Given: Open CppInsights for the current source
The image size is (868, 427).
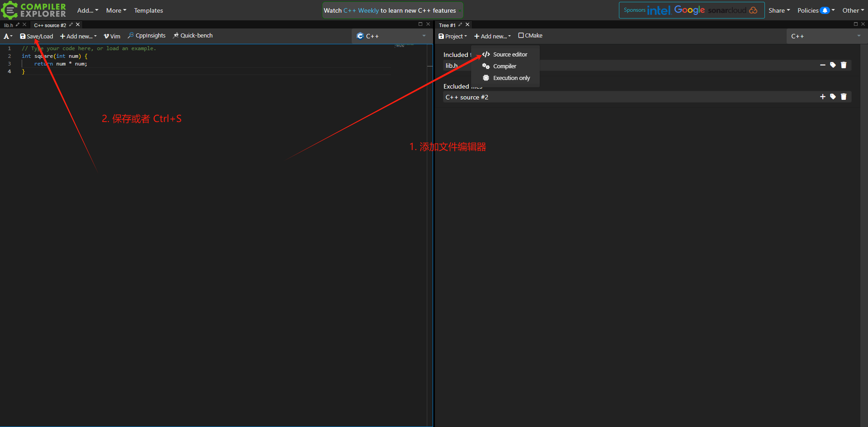Looking at the screenshot, I should click(x=146, y=35).
